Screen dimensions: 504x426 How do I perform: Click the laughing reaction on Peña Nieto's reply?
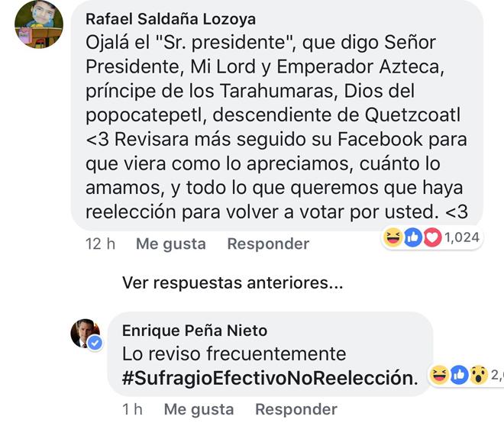click(x=440, y=374)
